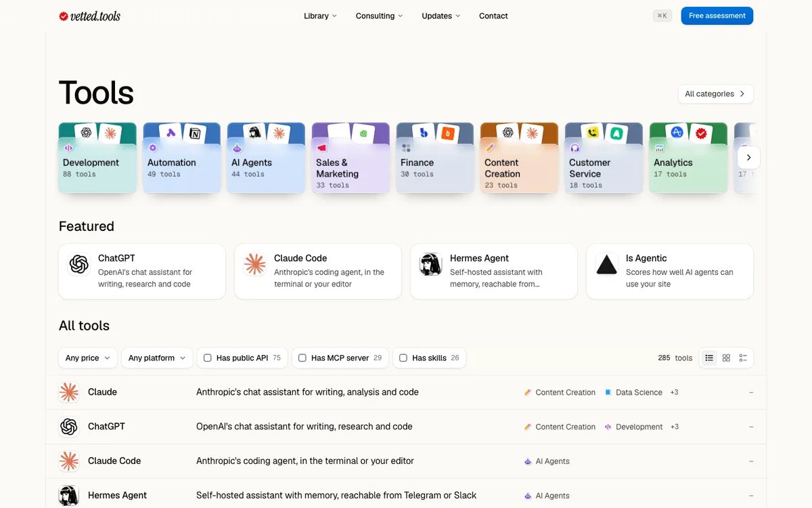Click the red badge app tile on the Analytics card
This screenshot has width=812, height=508.
[701, 133]
